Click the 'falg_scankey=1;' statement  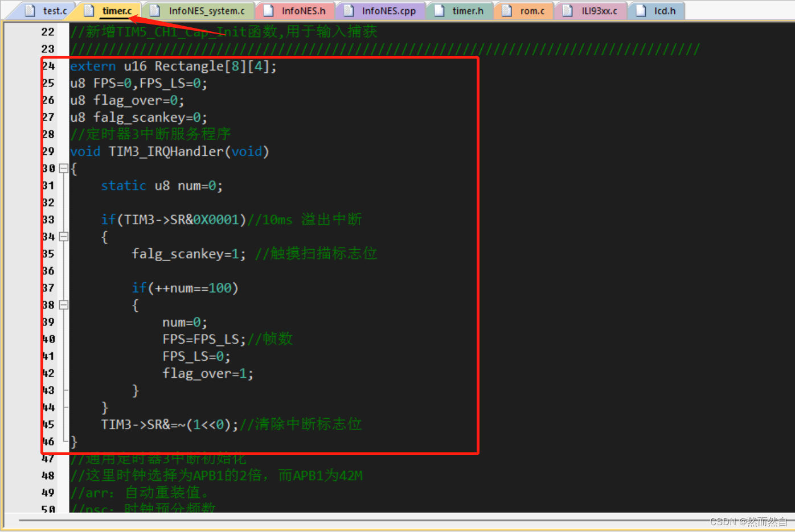188,254
